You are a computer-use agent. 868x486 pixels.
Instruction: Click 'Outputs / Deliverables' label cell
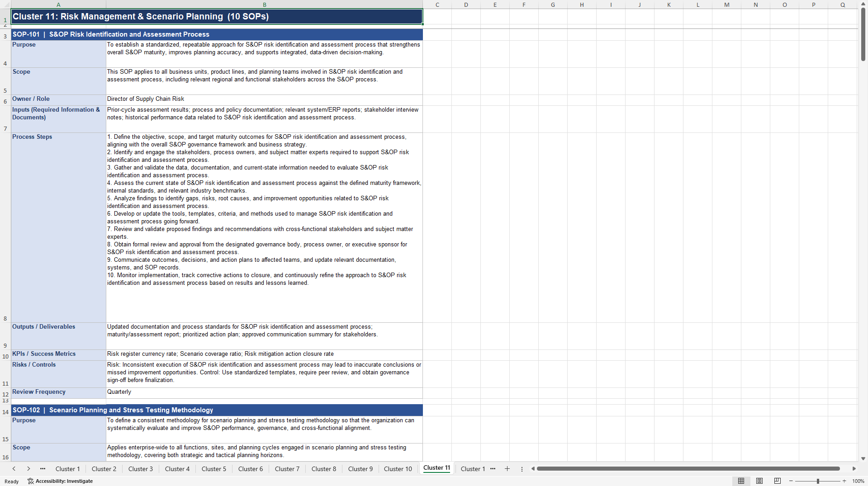pos(58,336)
